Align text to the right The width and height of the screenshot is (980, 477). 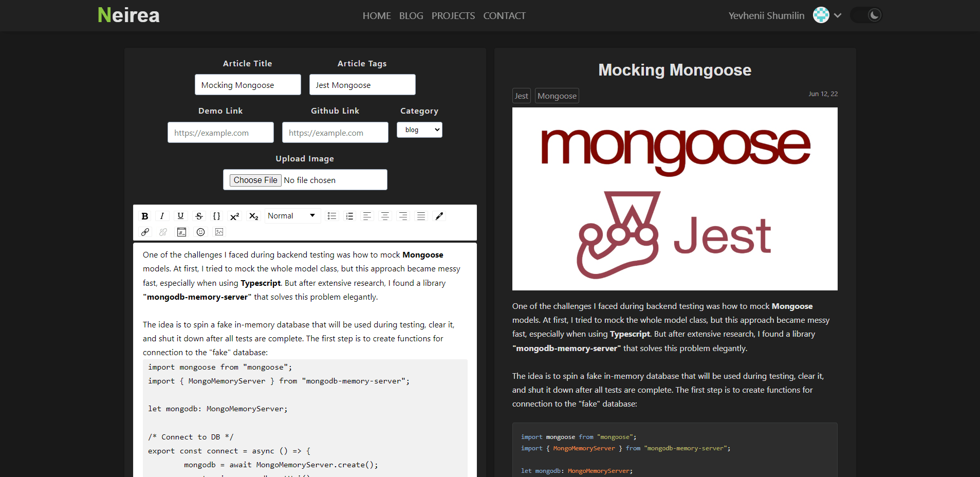(x=403, y=216)
